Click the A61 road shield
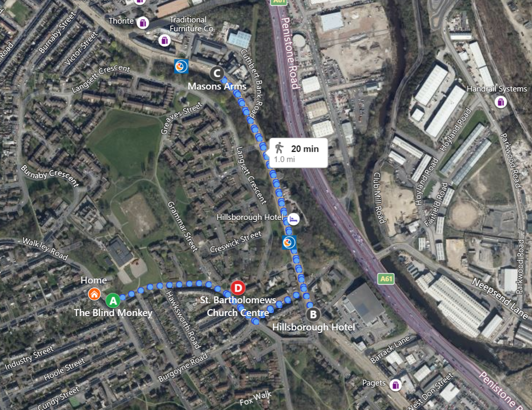The image size is (532, 410). click(386, 279)
